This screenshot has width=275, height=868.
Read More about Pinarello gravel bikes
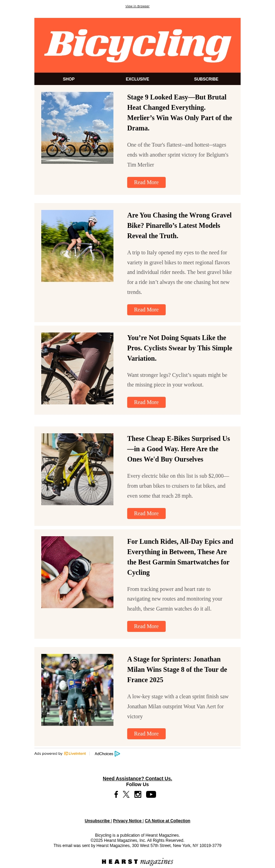[x=146, y=310]
